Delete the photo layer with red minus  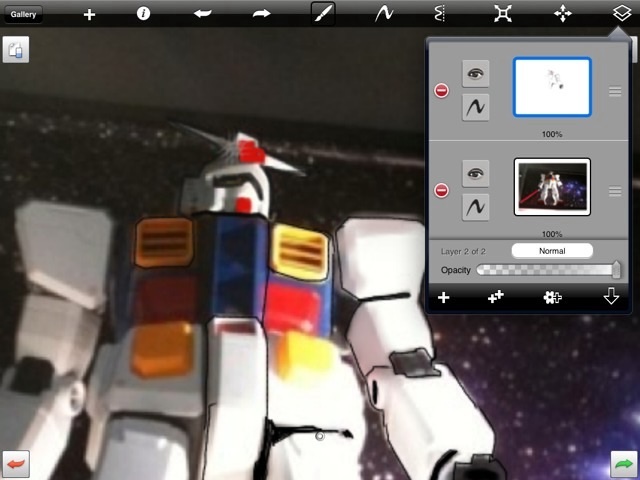(x=441, y=191)
